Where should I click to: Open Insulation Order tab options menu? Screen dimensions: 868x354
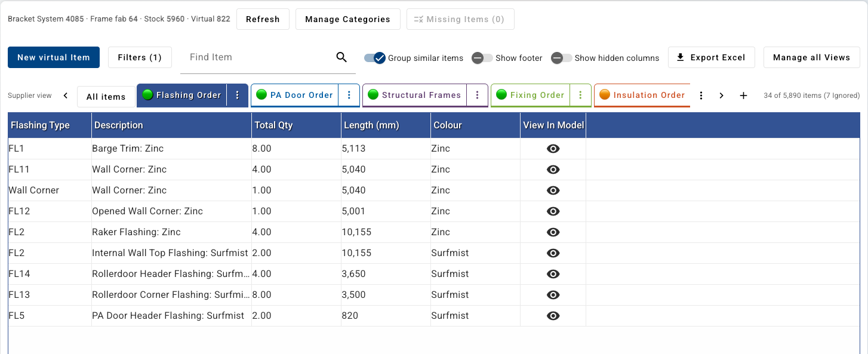point(701,96)
